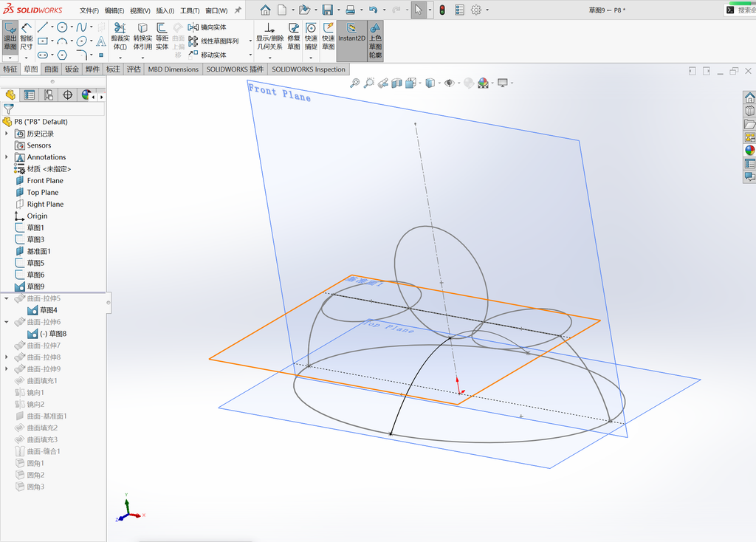Click the feature tree filter field

[53, 109]
